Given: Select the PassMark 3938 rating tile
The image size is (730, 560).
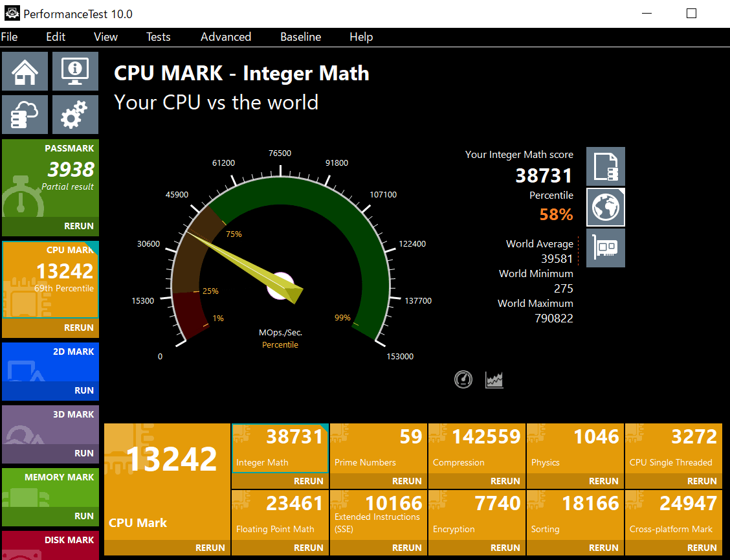Looking at the screenshot, I should 50,178.
